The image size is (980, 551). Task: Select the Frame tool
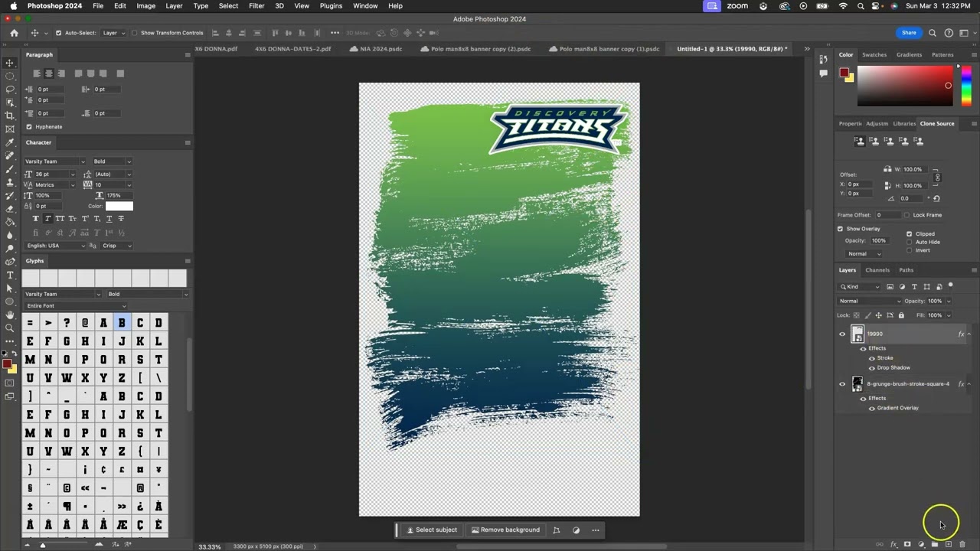(x=10, y=129)
